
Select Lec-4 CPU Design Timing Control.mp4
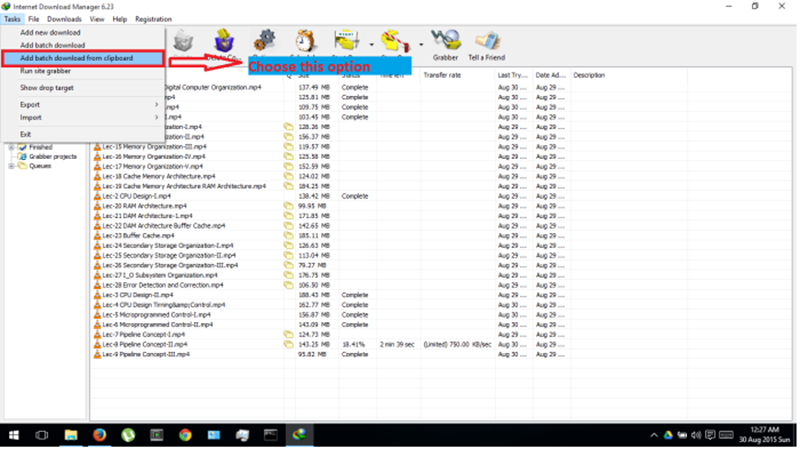[163, 305]
